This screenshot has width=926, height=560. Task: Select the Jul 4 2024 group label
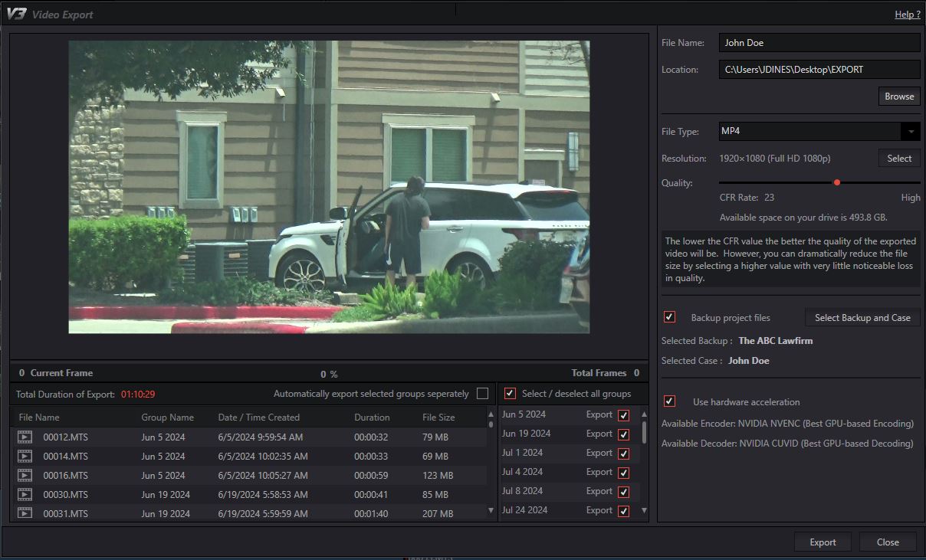tap(522, 472)
